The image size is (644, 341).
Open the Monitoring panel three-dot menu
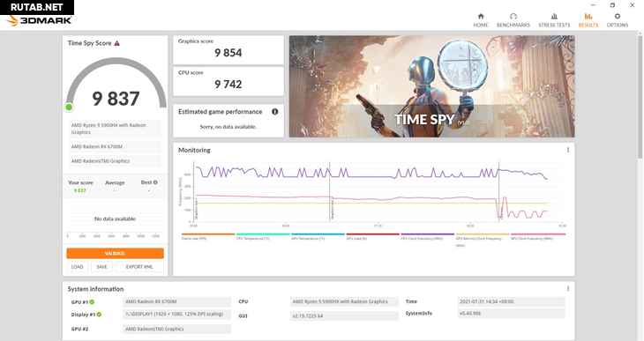pos(568,150)
